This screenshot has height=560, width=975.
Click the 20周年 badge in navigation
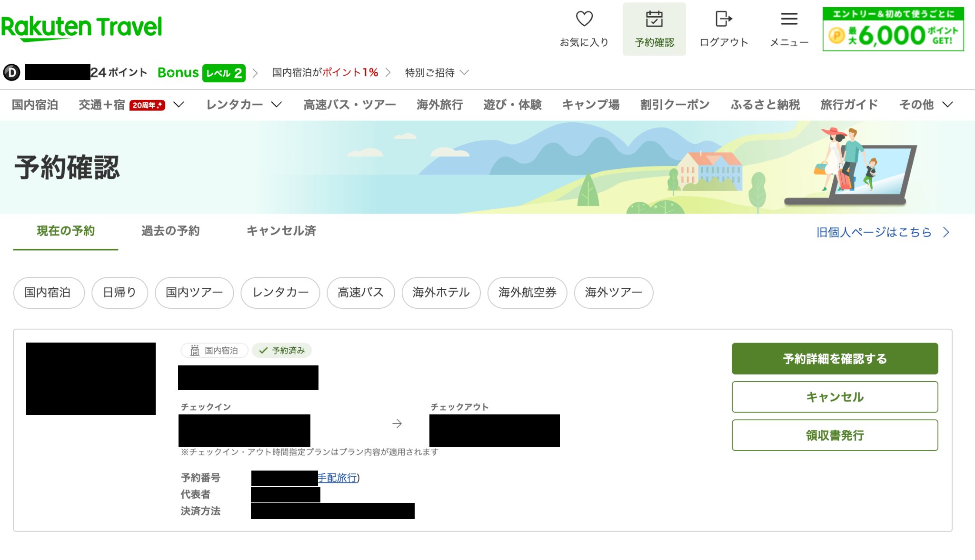pyautogui.click(x=147, y=105)
